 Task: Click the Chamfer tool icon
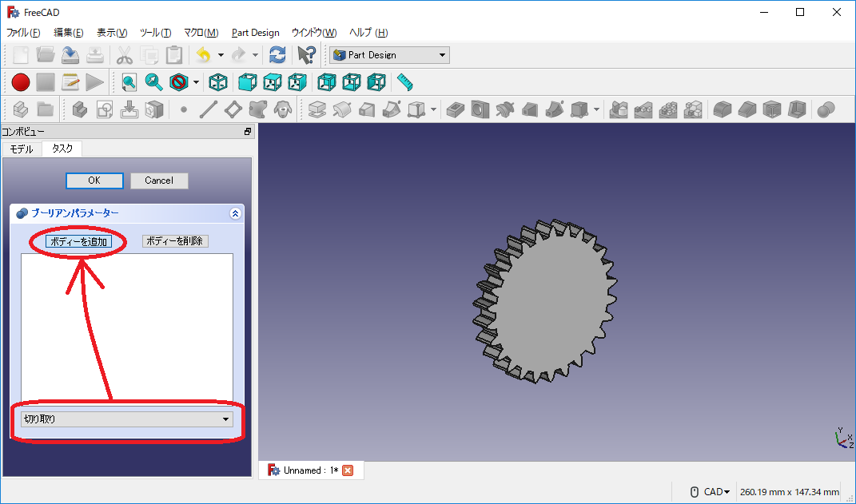point(747,109)
